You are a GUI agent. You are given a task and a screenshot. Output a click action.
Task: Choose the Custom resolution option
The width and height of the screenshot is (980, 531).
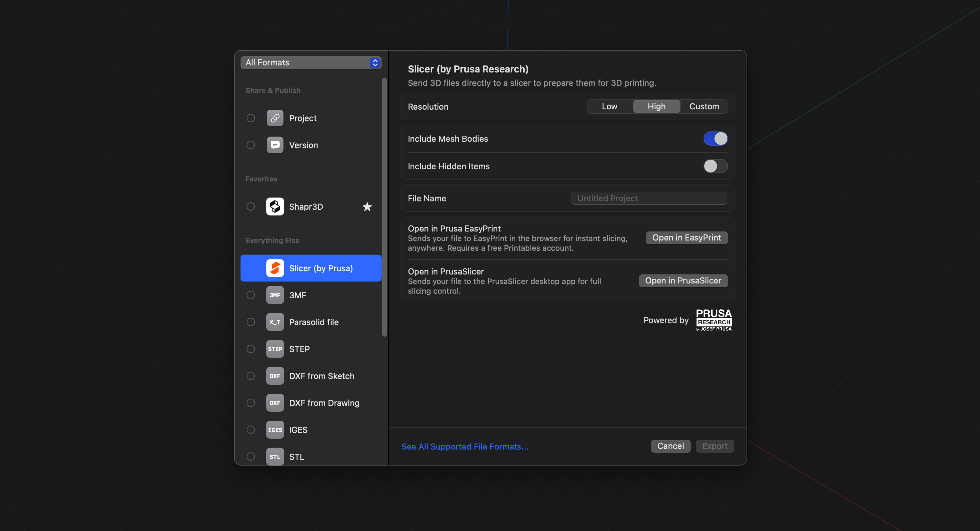point(704,106)
